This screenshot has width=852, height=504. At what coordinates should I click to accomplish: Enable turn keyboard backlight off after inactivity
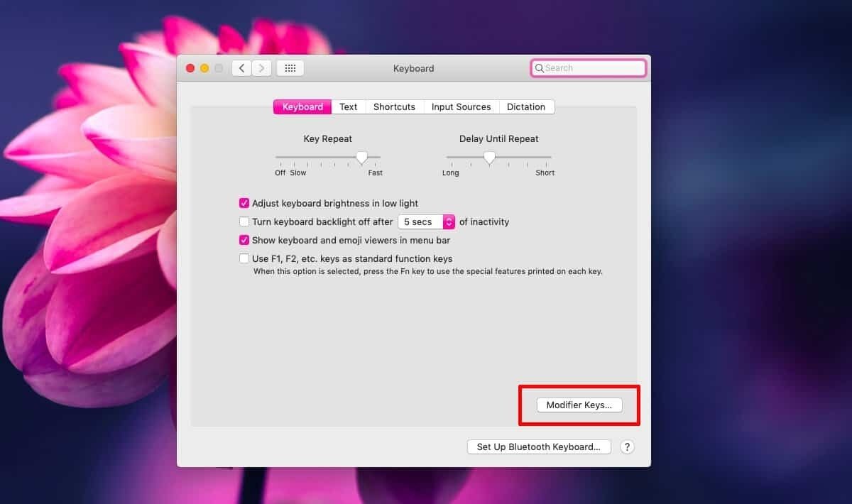click(244, 221)
